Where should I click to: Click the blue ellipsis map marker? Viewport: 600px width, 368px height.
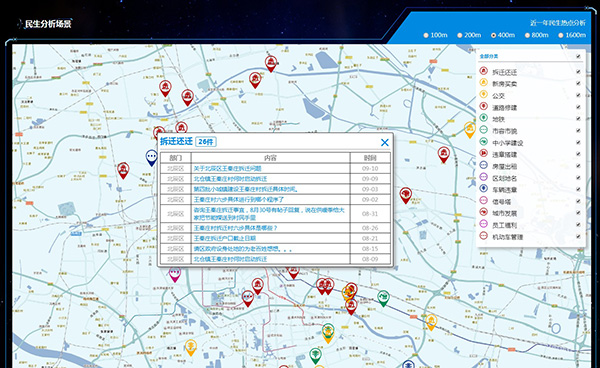[152, 158]
